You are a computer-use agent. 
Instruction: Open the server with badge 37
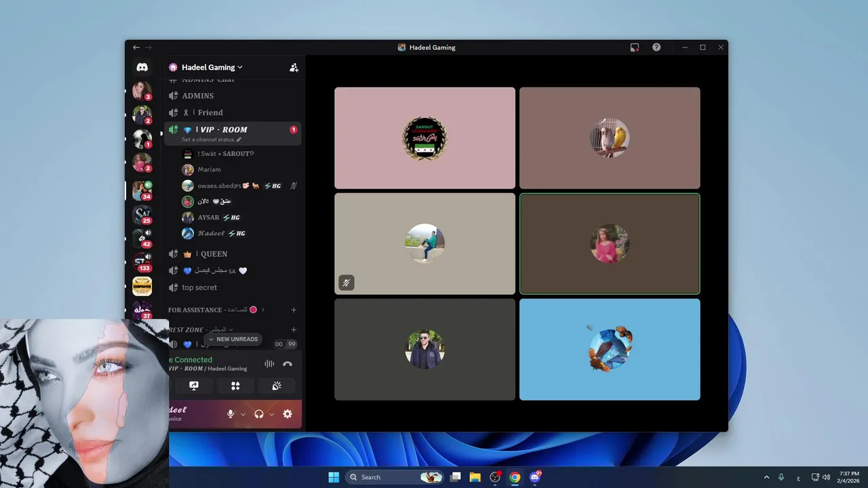pos(142,310)
